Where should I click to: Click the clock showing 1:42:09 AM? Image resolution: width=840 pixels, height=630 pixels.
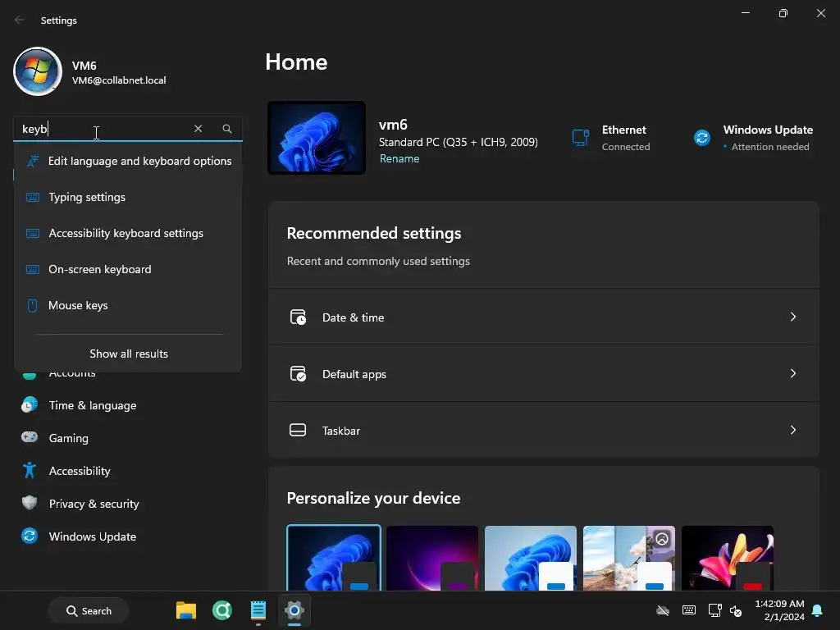click(x=779, y=604)
